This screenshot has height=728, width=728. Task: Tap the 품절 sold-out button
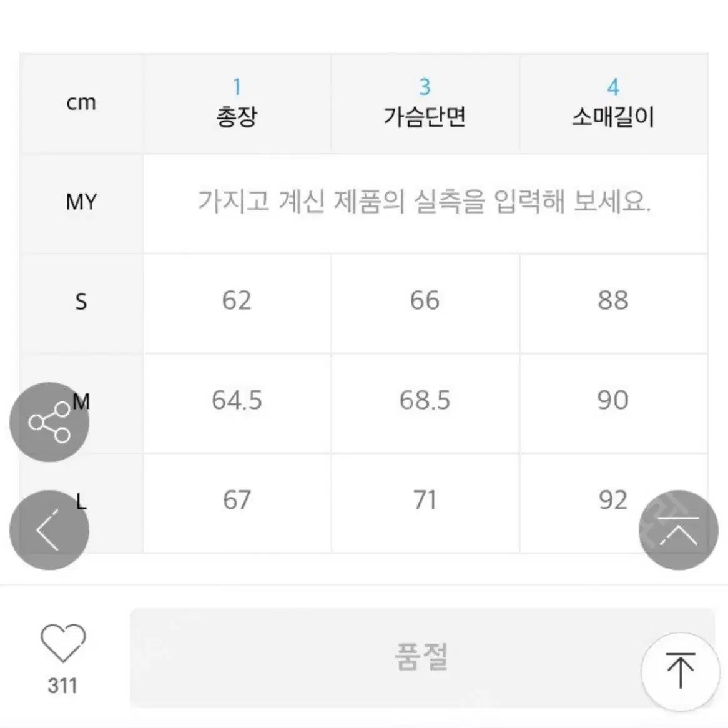coord(422,657)
